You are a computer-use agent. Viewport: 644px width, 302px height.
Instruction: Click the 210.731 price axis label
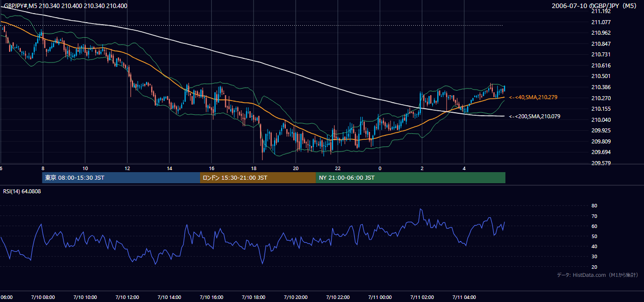(601, 54)
